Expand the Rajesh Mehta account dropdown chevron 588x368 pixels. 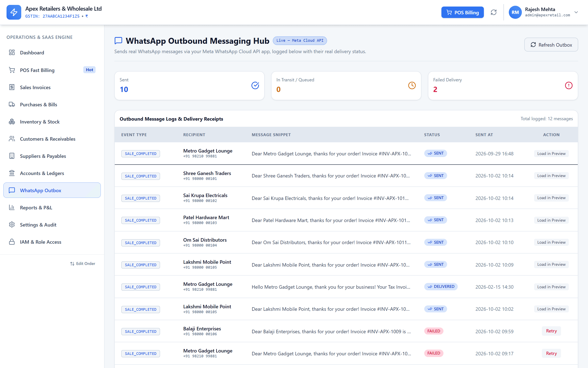pos(576,12)
